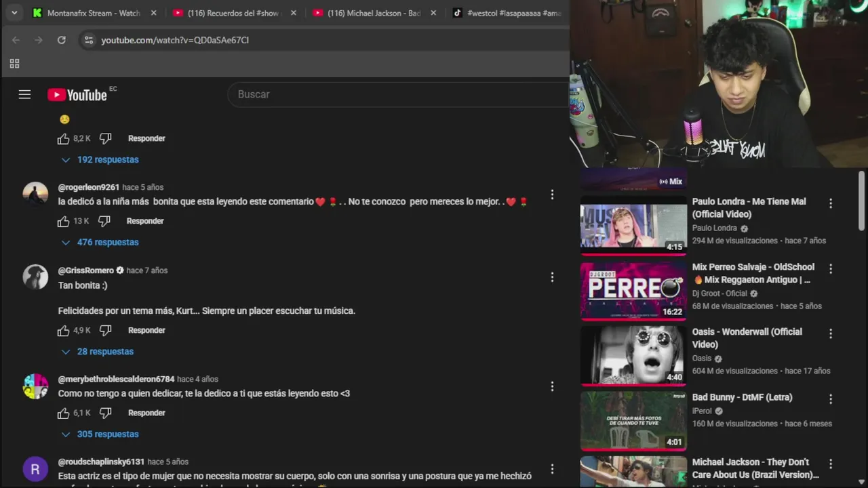Close the Montanafrx Stream tab
Viewport: 868px width, 488px height.
[153, 13]
